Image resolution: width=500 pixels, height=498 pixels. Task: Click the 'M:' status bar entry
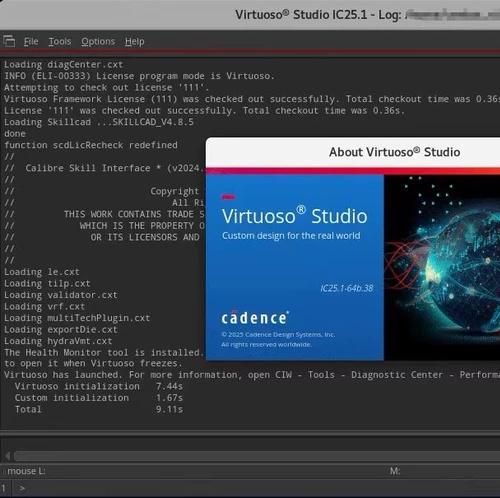coord(395,471)
